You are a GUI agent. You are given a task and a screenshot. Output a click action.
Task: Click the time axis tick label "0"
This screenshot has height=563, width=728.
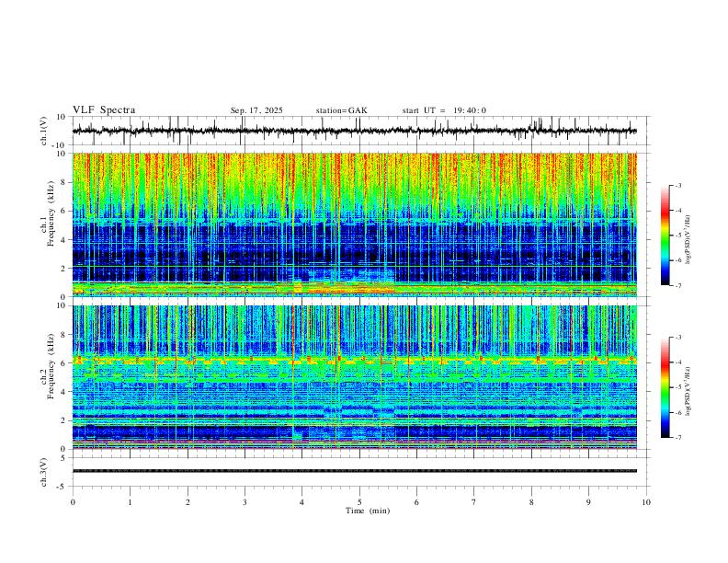pyautogui.click(x=73, y=502)
